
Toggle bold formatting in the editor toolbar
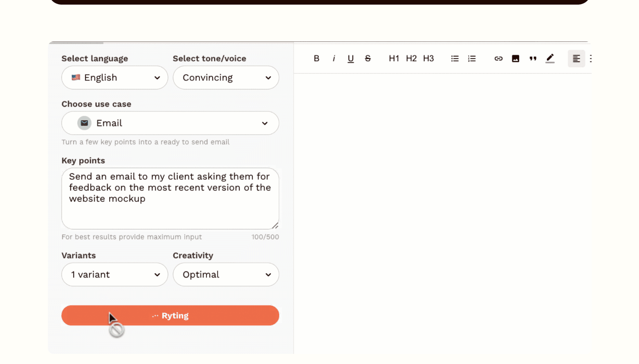click(x=317, y=59)
